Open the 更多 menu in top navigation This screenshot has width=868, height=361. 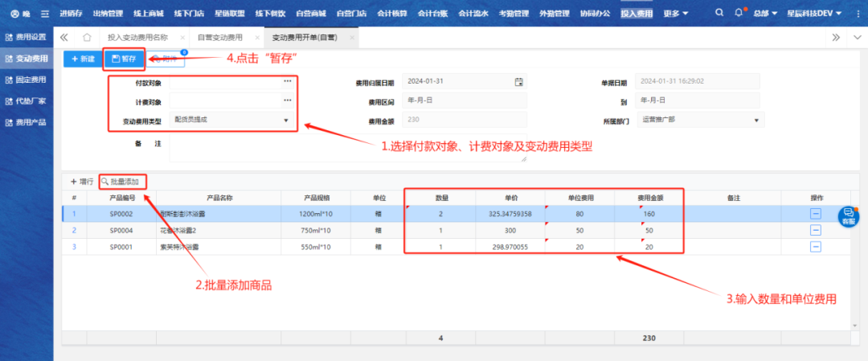point(676,14)
